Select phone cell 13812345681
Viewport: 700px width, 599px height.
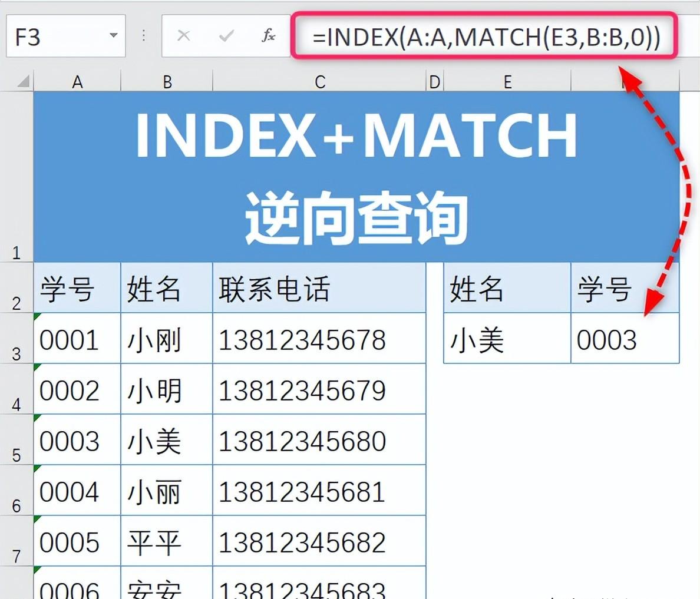pyautogui.click(x=319, y=490)
